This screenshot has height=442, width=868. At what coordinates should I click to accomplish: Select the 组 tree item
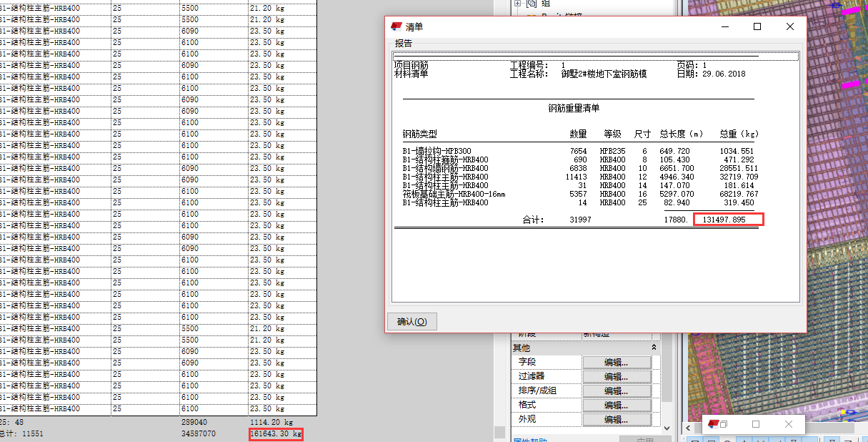click(546, 4)
